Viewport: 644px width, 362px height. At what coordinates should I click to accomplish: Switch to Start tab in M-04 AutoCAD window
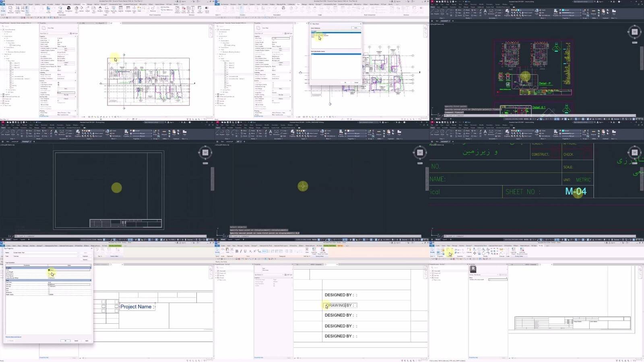coord(438,141)
